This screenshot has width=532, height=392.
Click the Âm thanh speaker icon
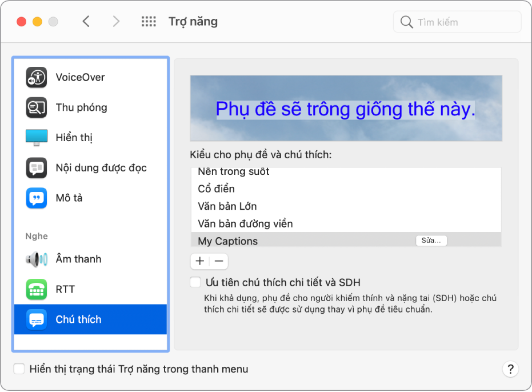[36, 259]
